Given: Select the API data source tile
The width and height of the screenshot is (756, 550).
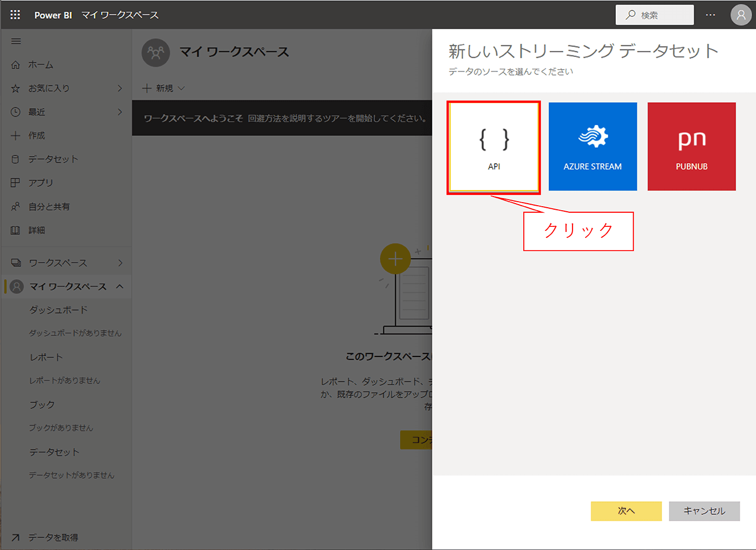Looking at the screenshot, I should click(x=494, y=147).
